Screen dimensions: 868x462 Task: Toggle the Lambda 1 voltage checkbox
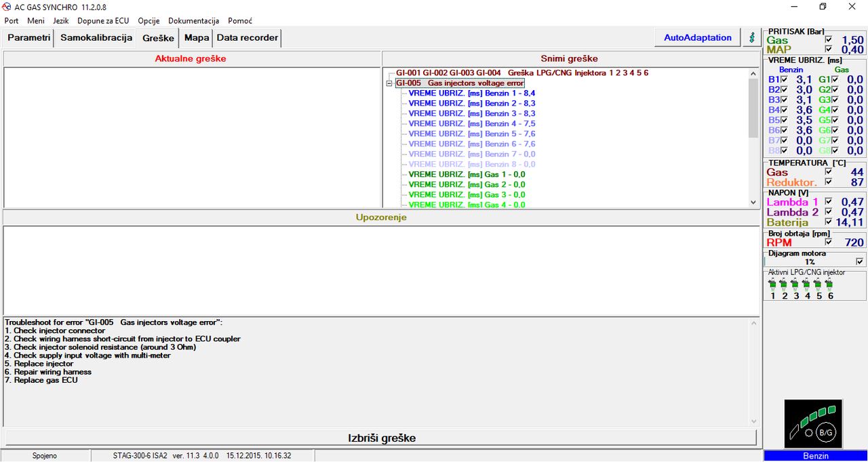829,202
